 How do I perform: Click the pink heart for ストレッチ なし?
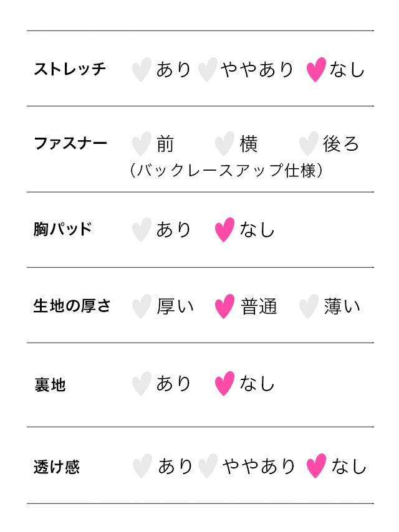pyautogui.click(x=317, y=70)
